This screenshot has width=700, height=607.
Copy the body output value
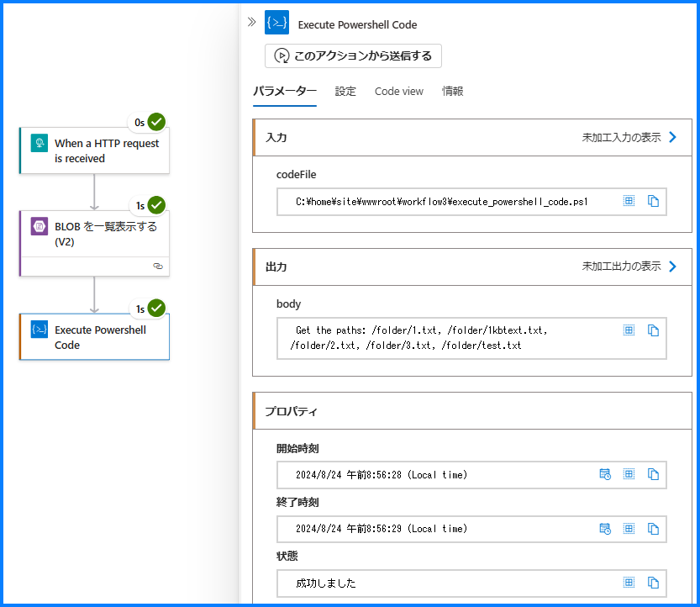click(653, 330)
